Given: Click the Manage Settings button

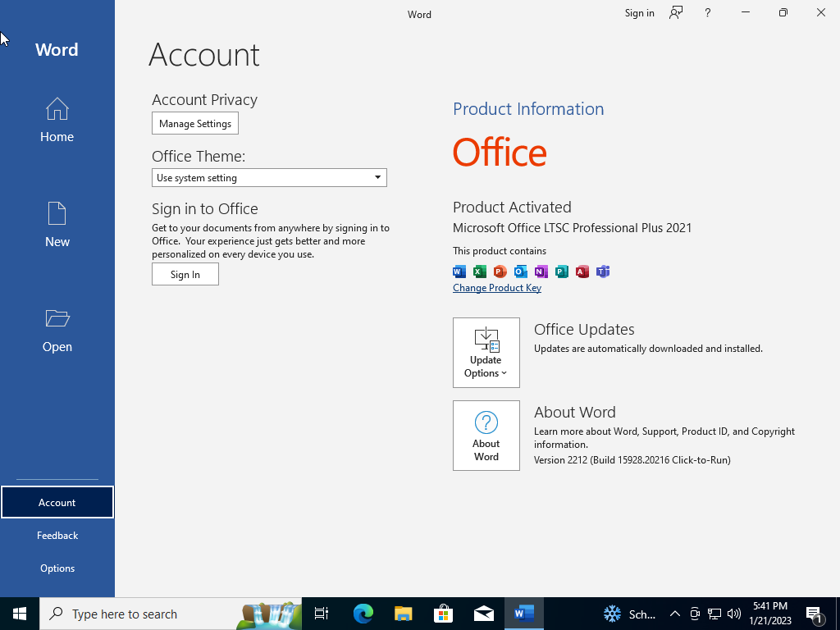Looking at the screenshot, I should [194, 124].
